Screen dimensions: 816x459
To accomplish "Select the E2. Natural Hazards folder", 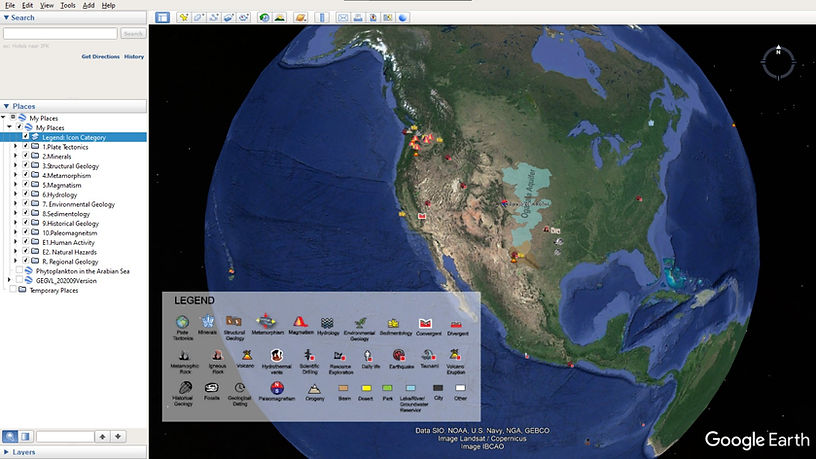I will (x=69, y=252).
